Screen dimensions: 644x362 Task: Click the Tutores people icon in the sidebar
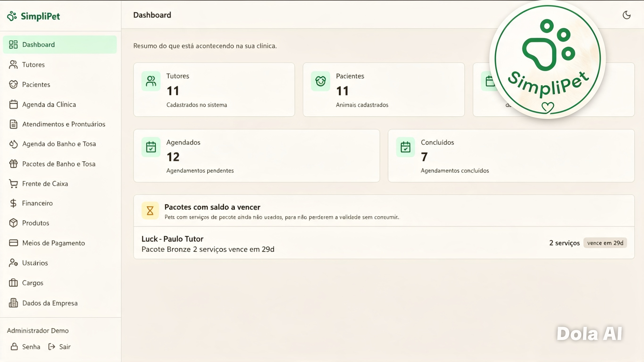pos(13,65)
